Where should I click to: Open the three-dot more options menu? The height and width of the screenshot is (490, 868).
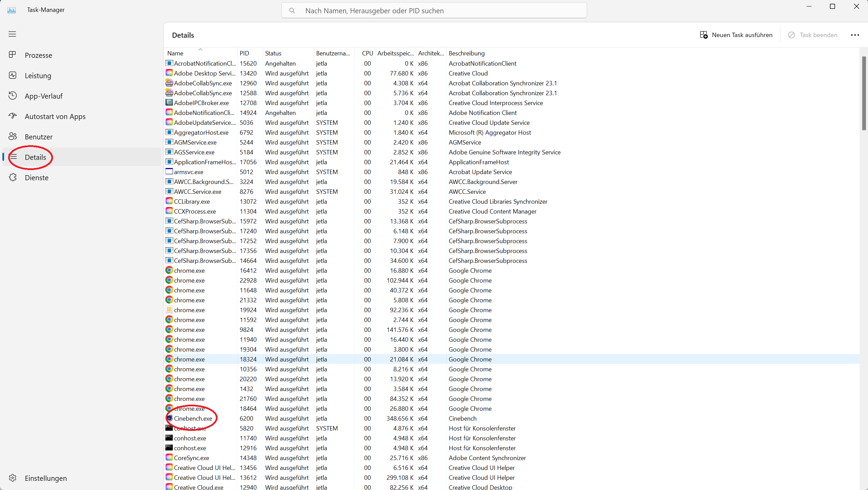855,35
